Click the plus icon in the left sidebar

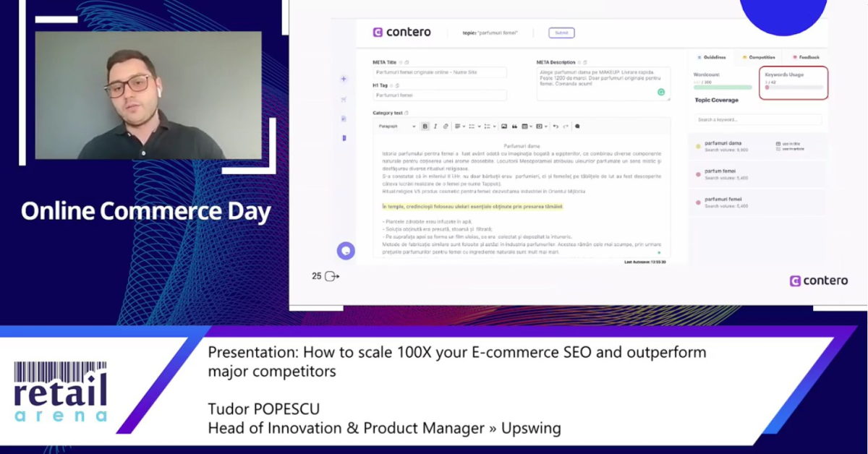(x=344, y=79)
